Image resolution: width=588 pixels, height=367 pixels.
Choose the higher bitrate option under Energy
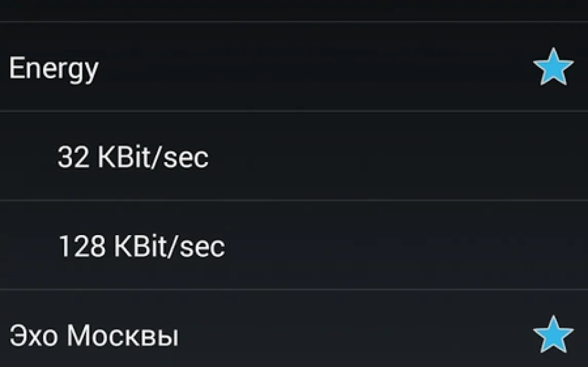coord(141,246)
